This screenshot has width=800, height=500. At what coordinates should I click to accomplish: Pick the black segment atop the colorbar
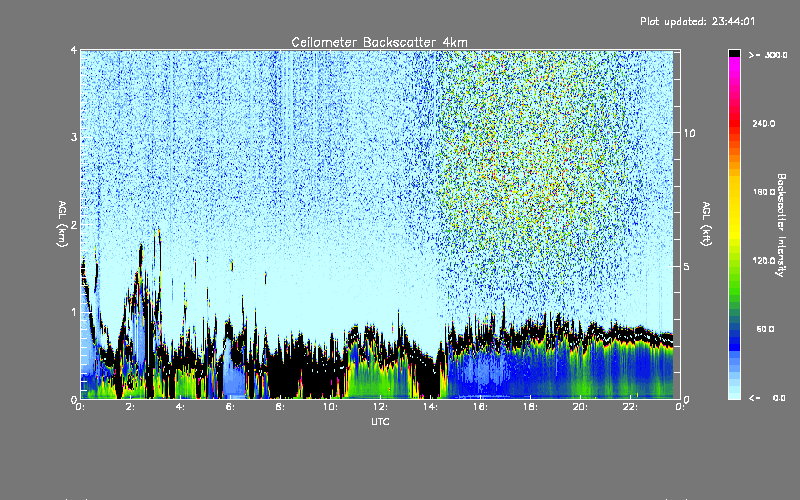coord(734,53)
